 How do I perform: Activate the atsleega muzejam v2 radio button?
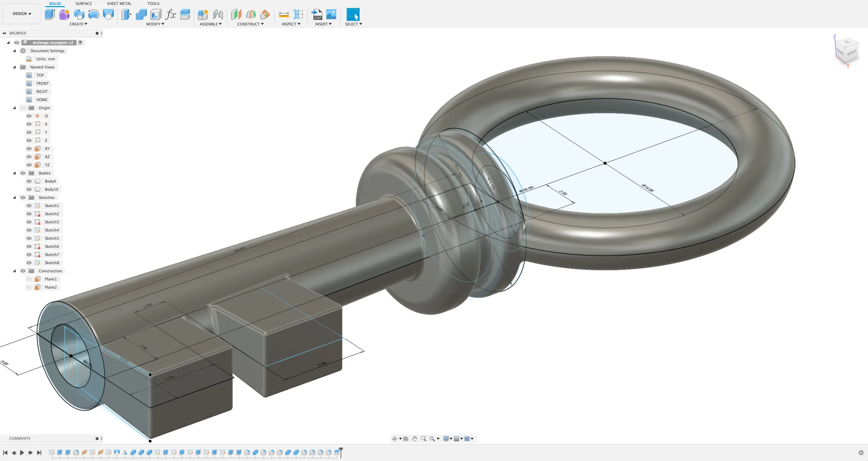[x=80, y=42]
